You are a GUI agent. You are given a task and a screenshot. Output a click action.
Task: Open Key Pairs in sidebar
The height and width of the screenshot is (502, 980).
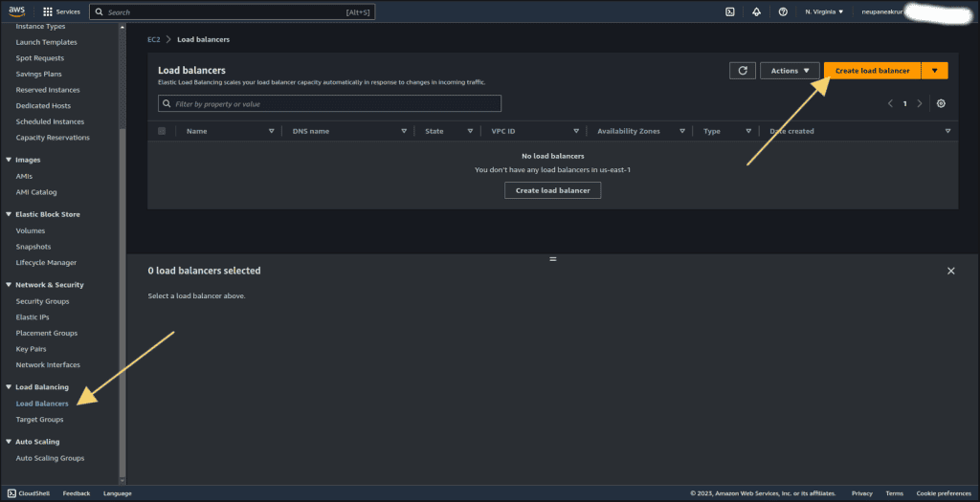32,349
